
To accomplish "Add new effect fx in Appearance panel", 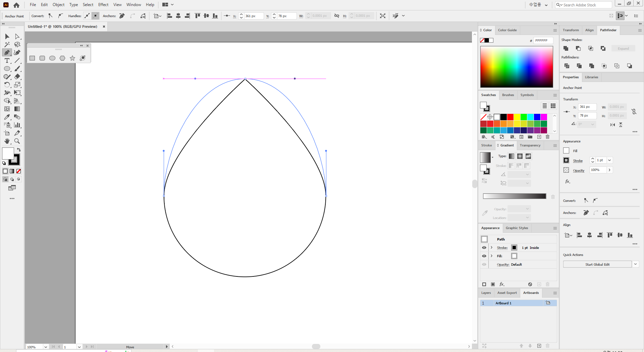I will click(x=502, y=284).
